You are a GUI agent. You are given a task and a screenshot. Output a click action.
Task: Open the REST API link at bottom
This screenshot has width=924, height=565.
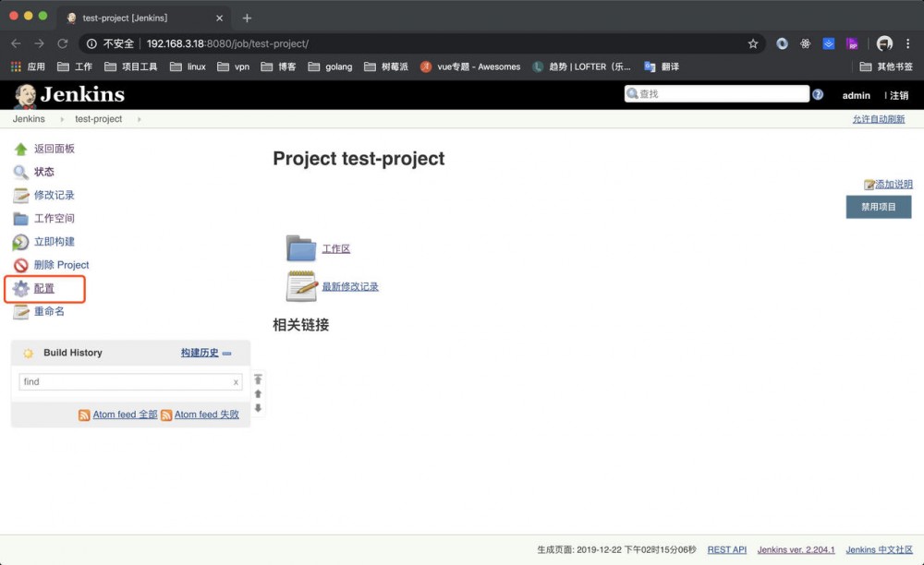pyautogui.click(x=726, y=548)
